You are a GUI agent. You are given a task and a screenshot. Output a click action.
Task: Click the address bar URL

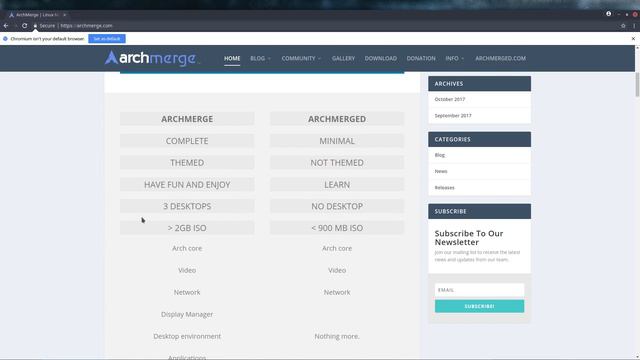86,26
